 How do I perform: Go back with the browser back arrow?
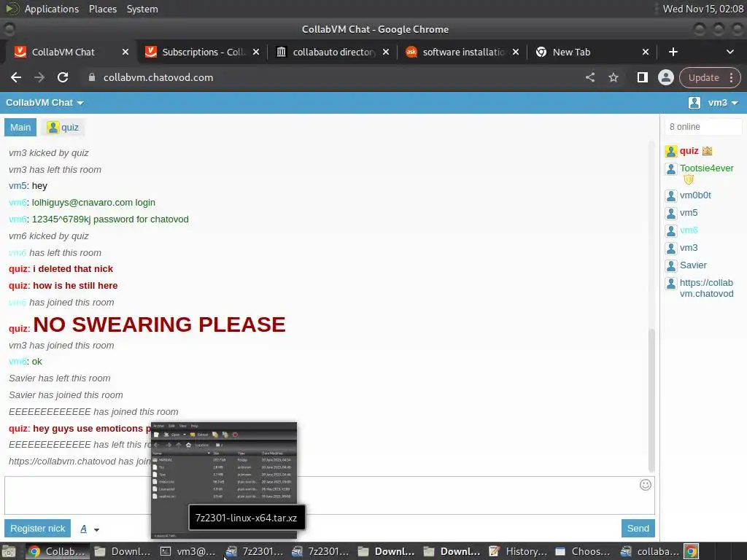tap(16, 77)
